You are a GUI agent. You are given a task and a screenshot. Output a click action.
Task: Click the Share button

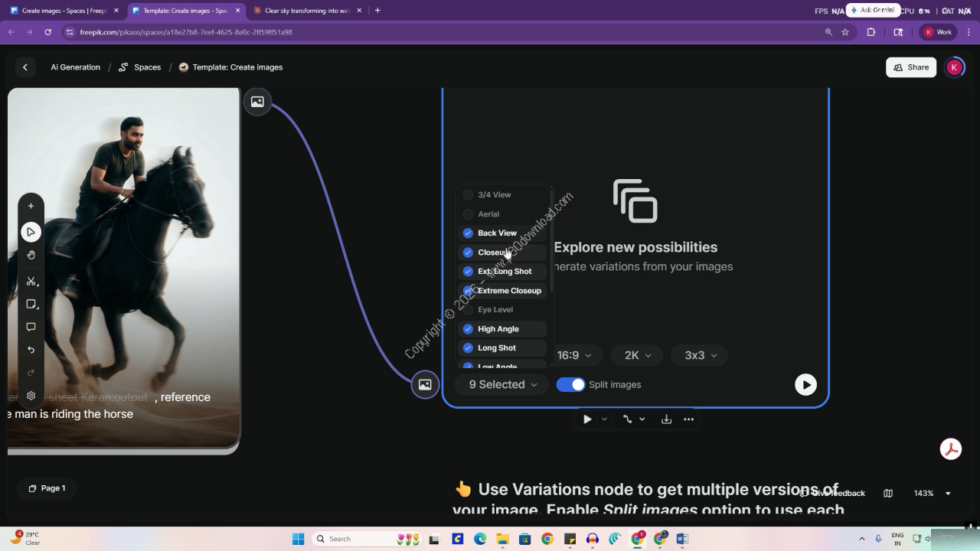(911, 67)
